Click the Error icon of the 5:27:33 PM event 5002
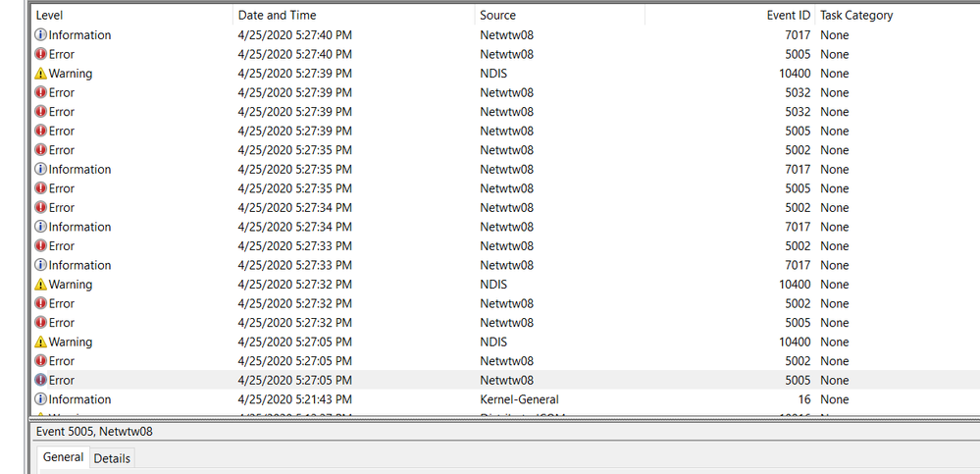The image size is (980, 474). [40, 245]
